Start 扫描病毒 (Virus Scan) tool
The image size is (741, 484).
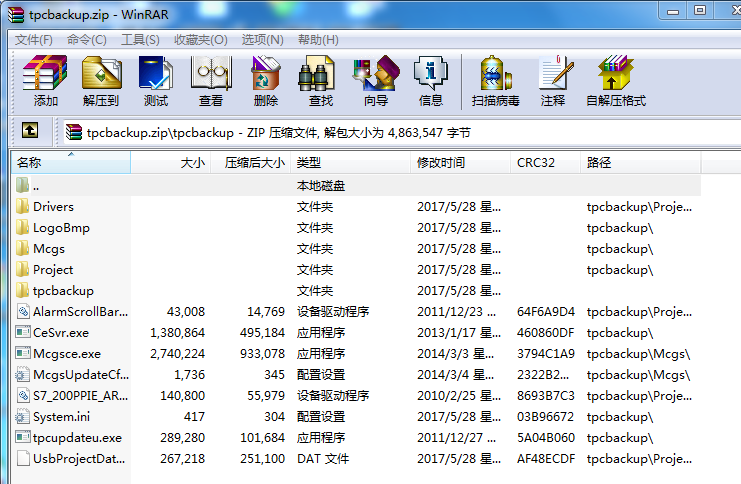(495, 81)
